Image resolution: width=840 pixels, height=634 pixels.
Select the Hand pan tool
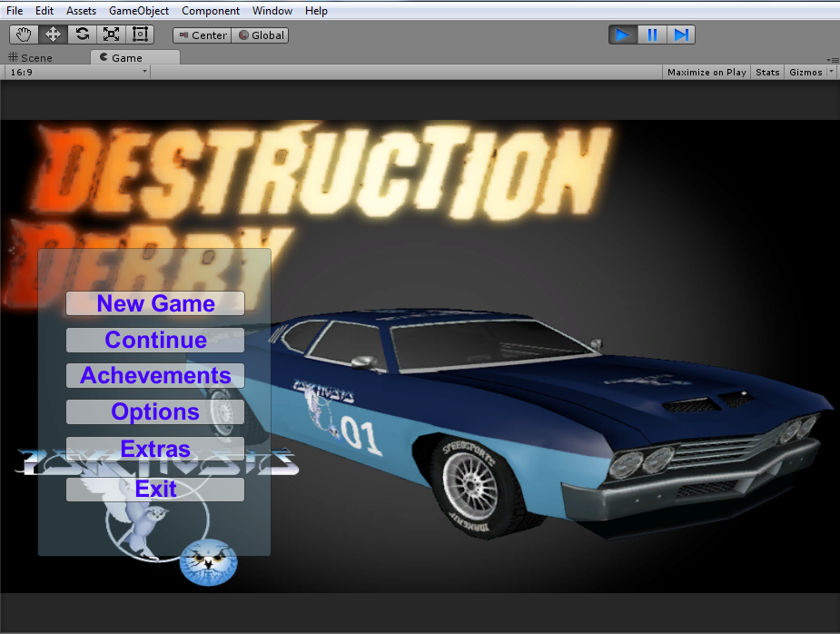pos(23,34)
